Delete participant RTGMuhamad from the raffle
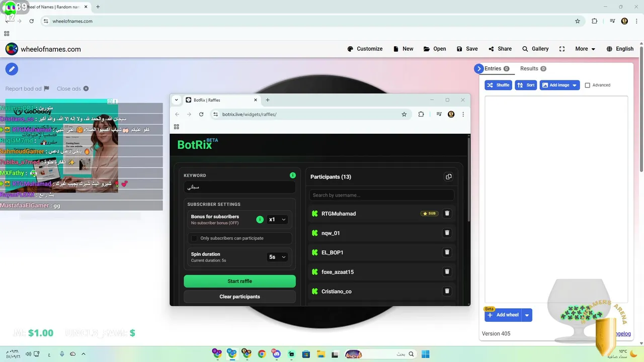 pyautogui.click(x=447, y=214)
